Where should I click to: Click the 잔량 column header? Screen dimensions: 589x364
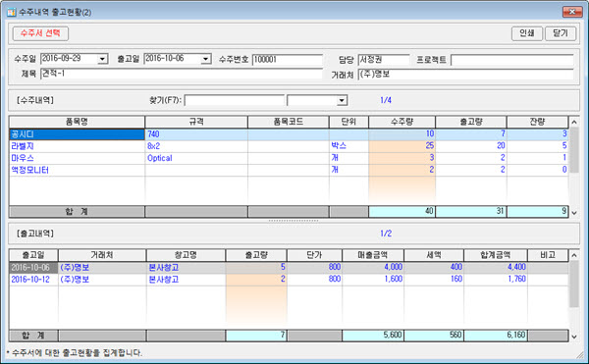pos(538,122)
